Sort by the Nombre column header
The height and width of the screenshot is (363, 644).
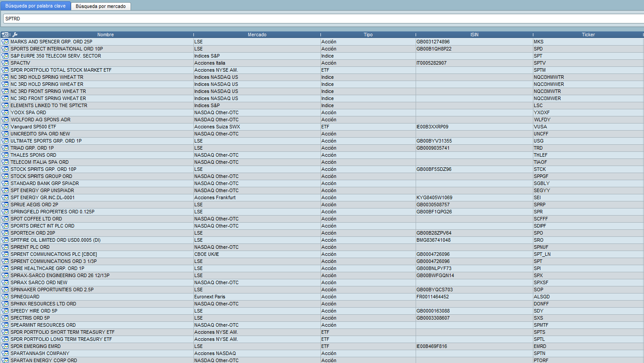point(105,35)
